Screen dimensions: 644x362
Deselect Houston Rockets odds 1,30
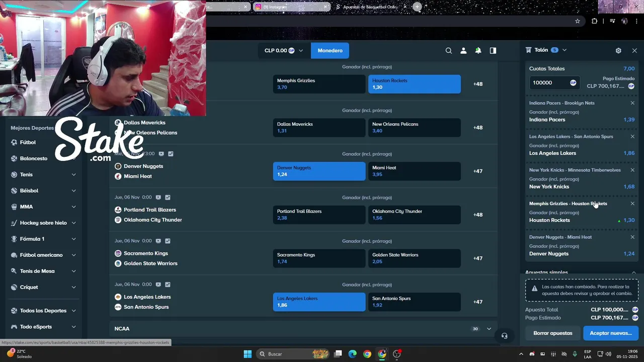point(415,84)
